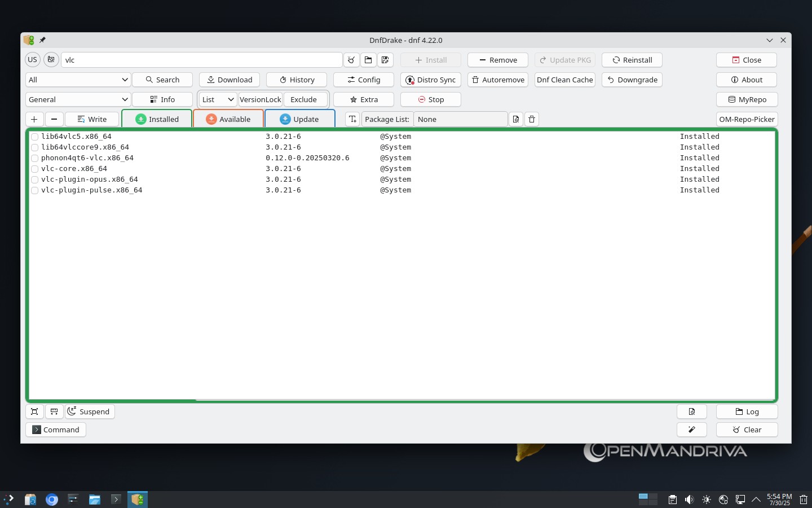Open the terminal icon in the taskbar
The width and height of the screenshot is (812, 508).
coord(116,499)
